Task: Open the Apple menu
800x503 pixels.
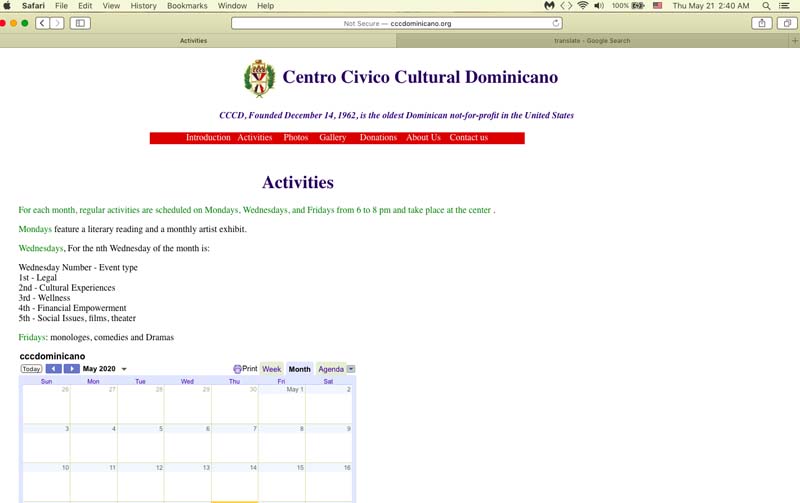Action: pyautogui.click(x=7, y=6)
